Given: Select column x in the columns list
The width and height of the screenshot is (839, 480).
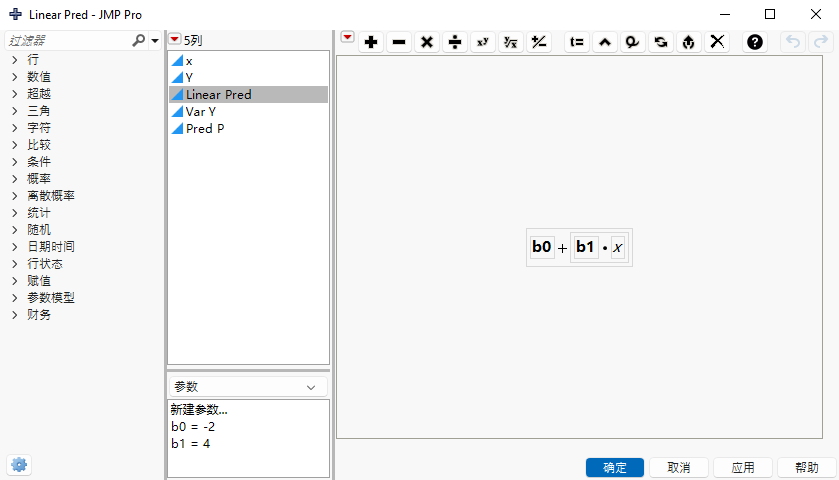Looking at the screenshot, I should point(248,60).
